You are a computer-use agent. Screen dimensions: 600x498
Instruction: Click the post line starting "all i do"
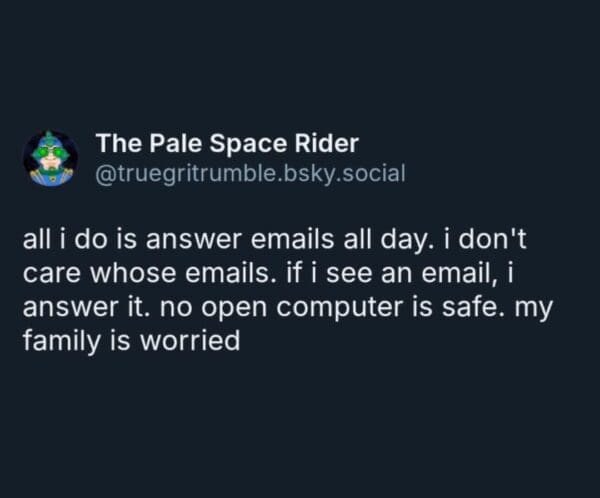pos(267,241)
